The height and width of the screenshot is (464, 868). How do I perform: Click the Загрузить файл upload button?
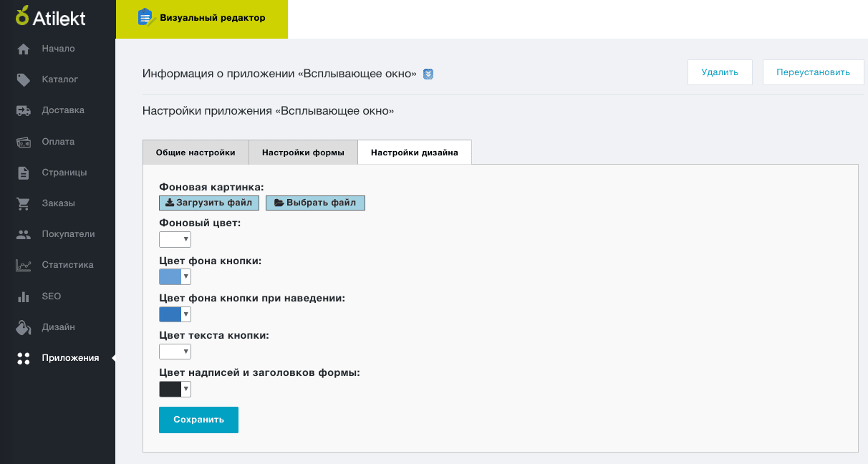[x=209, y=203]
